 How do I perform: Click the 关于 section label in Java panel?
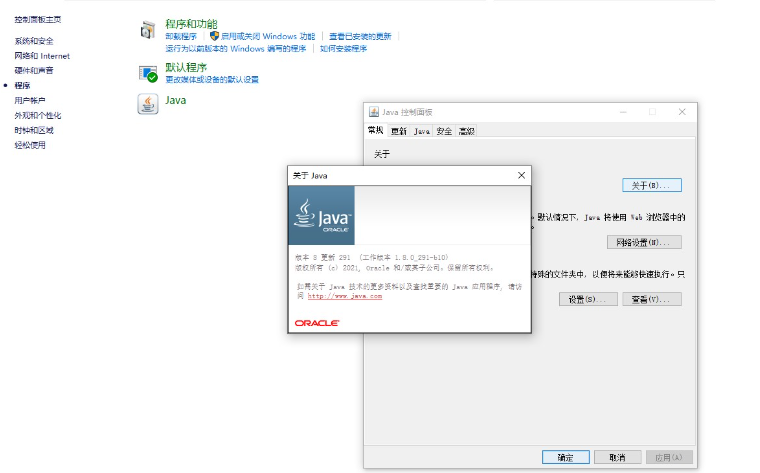(382, 154)
